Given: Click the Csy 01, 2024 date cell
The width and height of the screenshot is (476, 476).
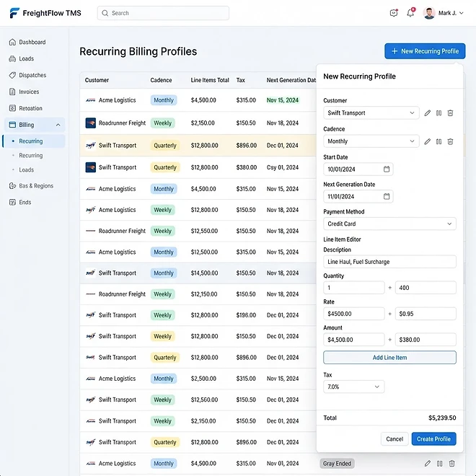Looking at the screenshot, I should point(283,167).
